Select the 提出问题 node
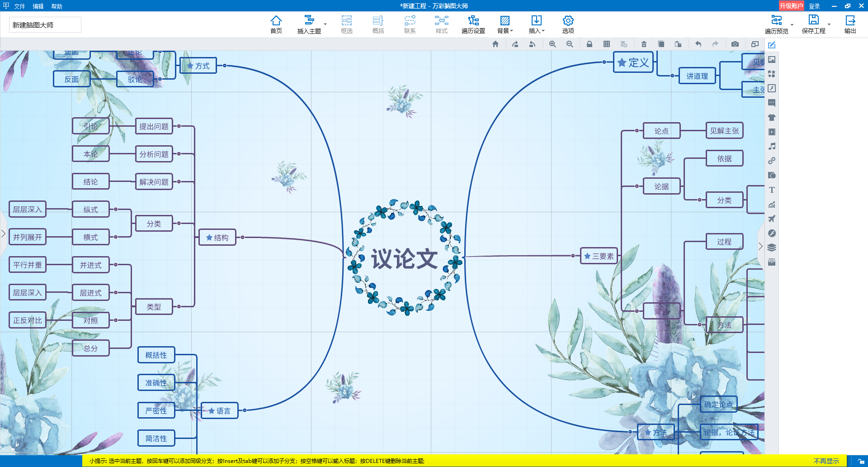The width and height of the screenshot is (868, 467). point(154,126)
